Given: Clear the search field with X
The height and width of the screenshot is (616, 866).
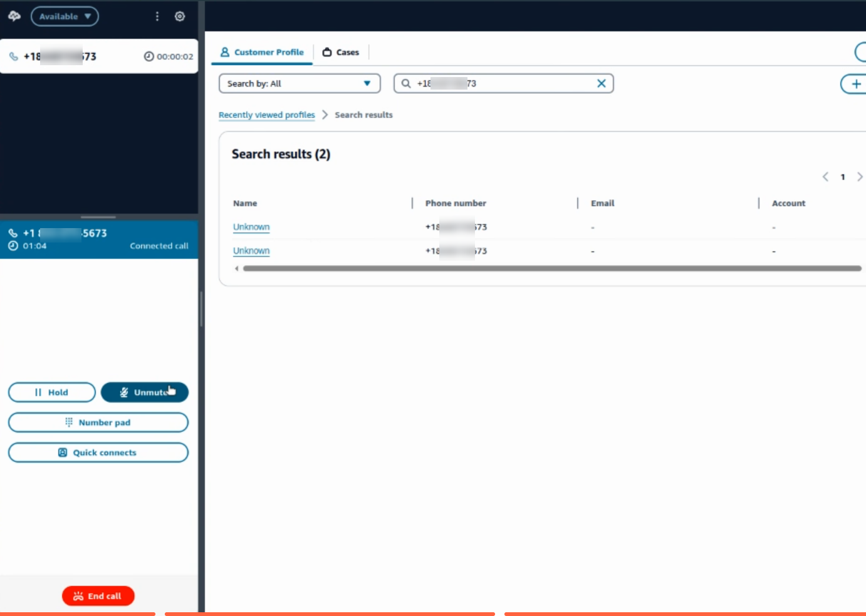Looking at the screenshot, I should (601, 83).
